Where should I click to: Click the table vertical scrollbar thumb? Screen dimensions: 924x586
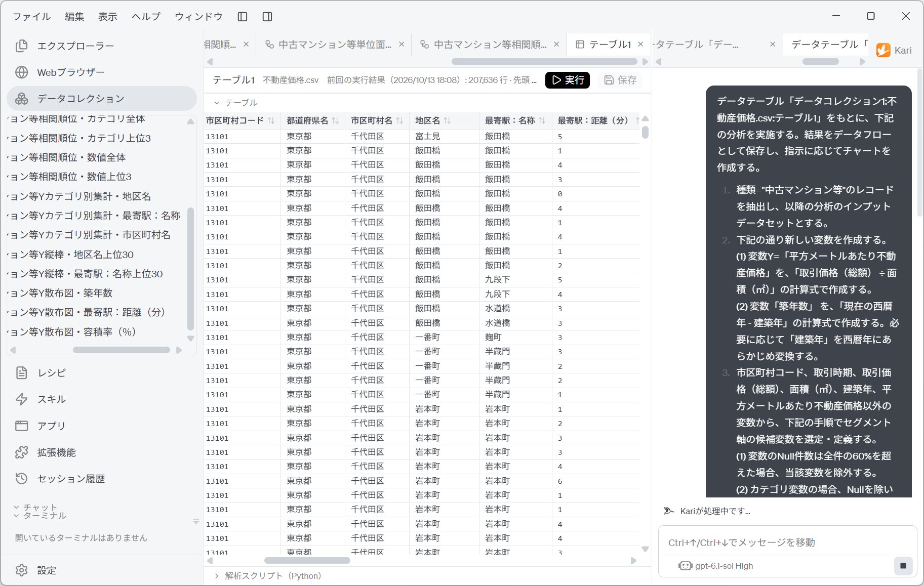tap(645, 132)
